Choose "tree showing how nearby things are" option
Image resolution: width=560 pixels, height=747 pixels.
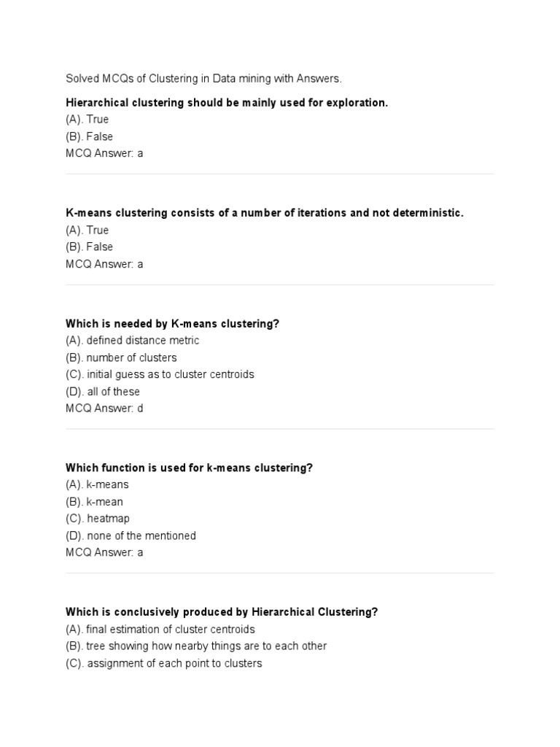pos(196,646)
